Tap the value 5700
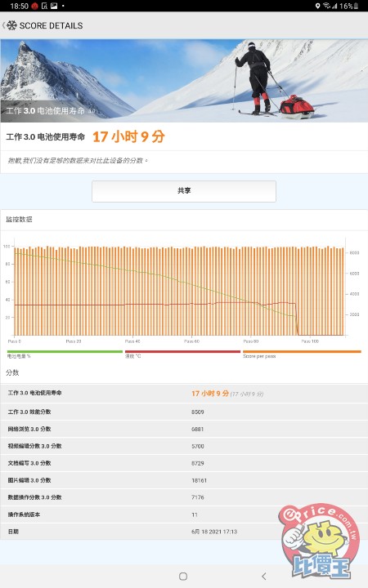Image resolution: width=368 pixels, height=588 pixels. tap(198, 446)
